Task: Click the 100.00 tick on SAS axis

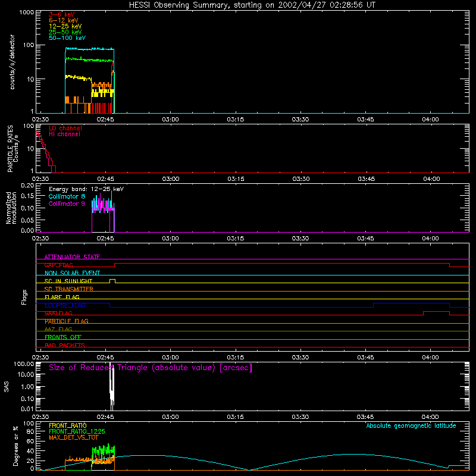Action: pyautogui.click(x=24, y=364)
